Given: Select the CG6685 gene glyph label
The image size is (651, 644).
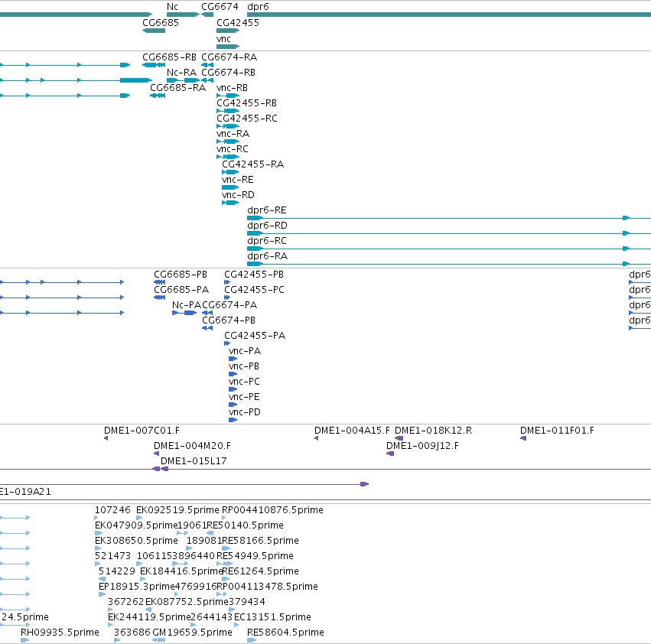Looking at the screenshot, I should tap(160, 23).
